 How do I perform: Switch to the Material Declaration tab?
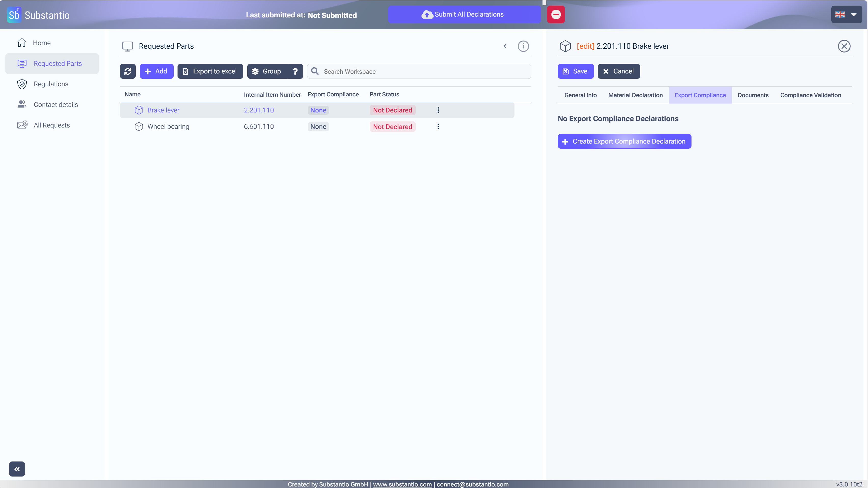635,95
